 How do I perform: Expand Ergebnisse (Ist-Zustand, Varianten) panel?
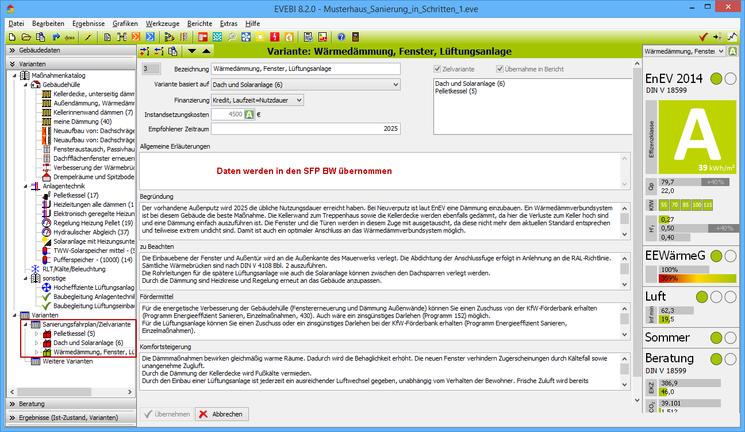(x=71, y=418)
